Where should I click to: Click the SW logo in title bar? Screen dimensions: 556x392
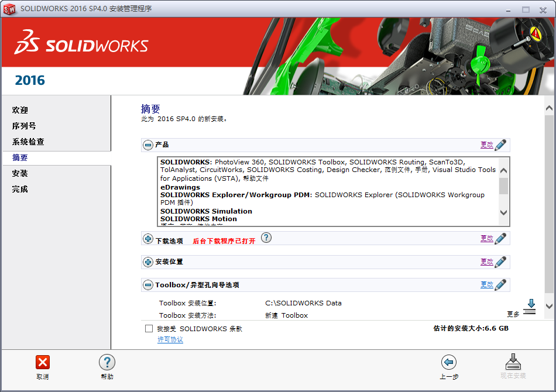(x=9, y=9)
